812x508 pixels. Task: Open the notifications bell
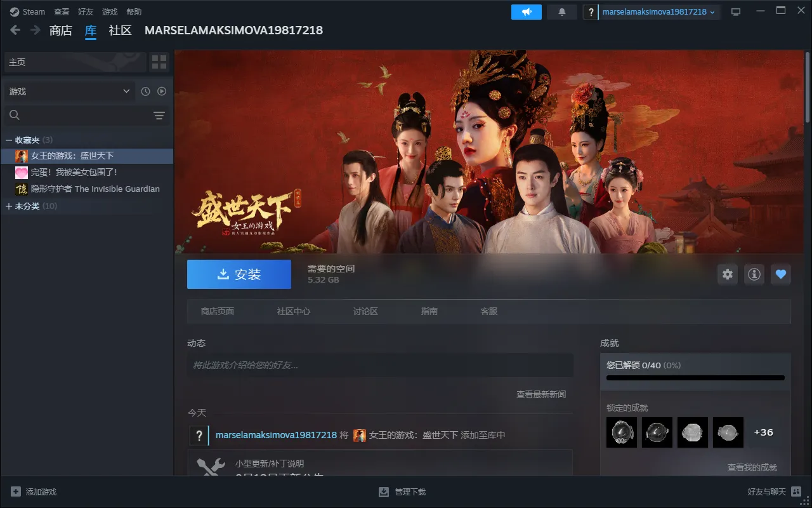click(x=561, y=12)
